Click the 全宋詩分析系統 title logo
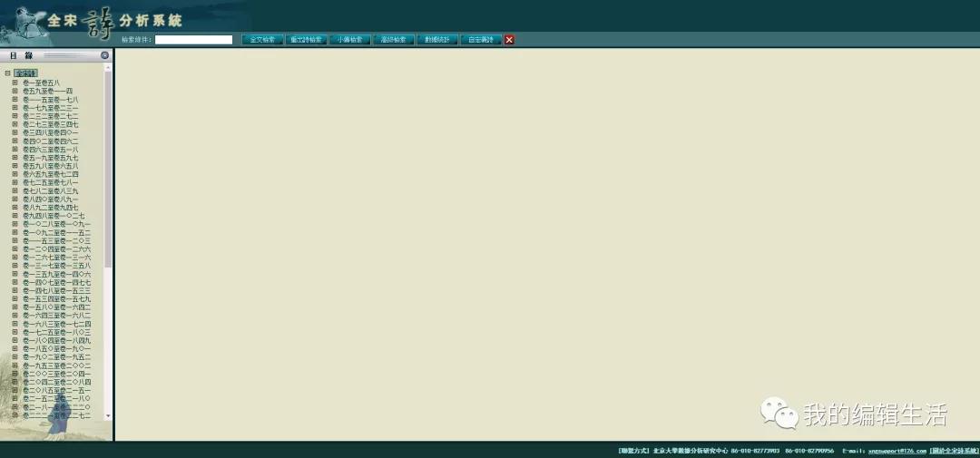Image resolution: width=980 pixels, height=458 pixels. click(x=114, y=21)
